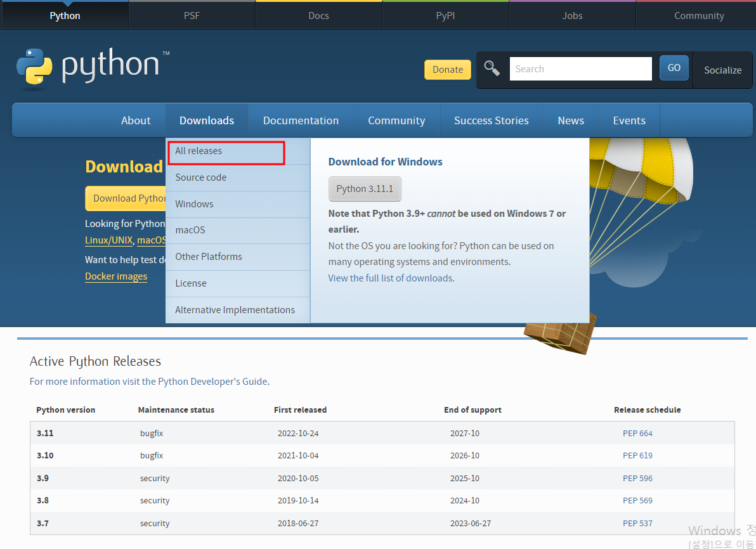Screen dimensions: 756x549
Task: Click the Release schedule column header
Action: point(647,410)
